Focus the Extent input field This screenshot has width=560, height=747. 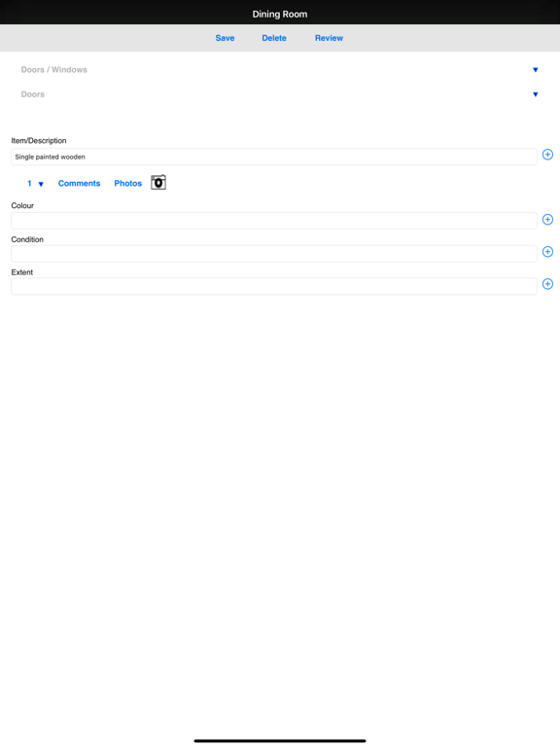point(274,286)
